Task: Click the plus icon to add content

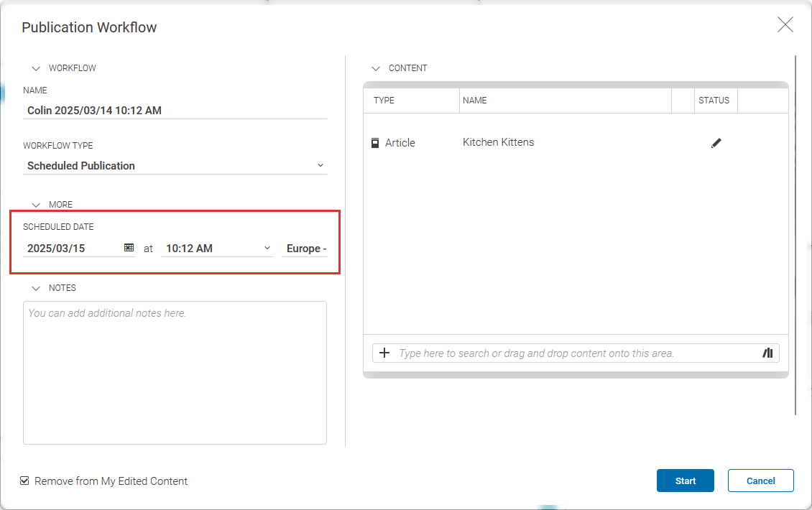Action: [x=384, y=353]
